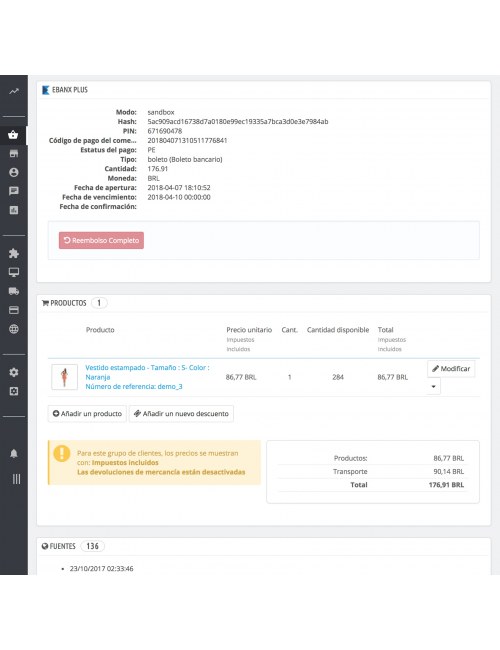Click the source entry 23/10/2017 02:33:46

[x=102, y=569]
